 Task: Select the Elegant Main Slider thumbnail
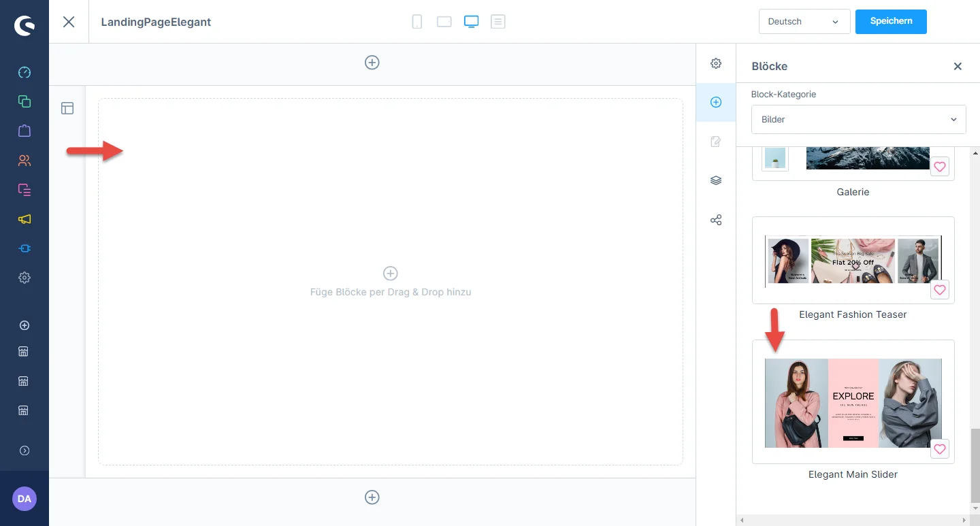click(853, 403)
